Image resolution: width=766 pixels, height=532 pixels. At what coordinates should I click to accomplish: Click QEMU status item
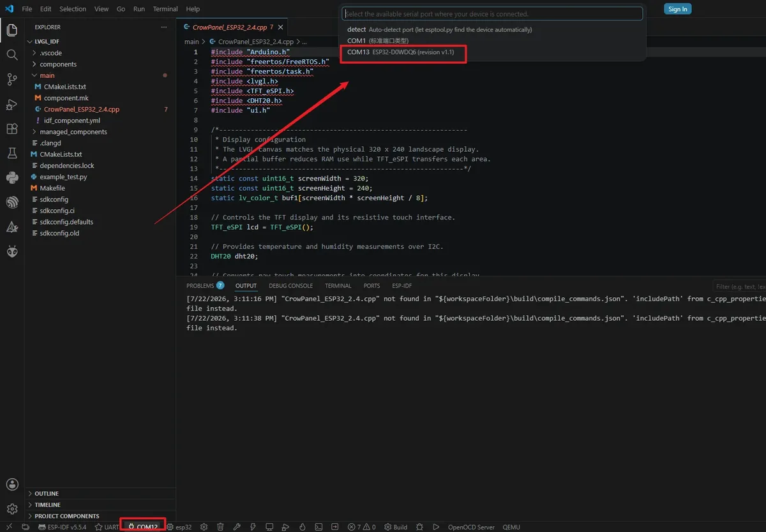point(511,527)
